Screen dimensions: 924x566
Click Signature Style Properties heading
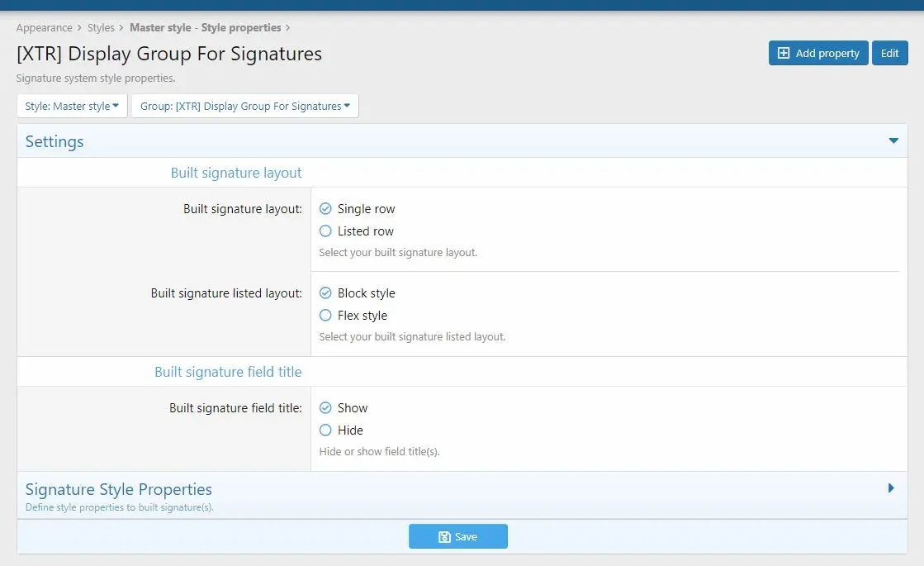tap(118, 489)
